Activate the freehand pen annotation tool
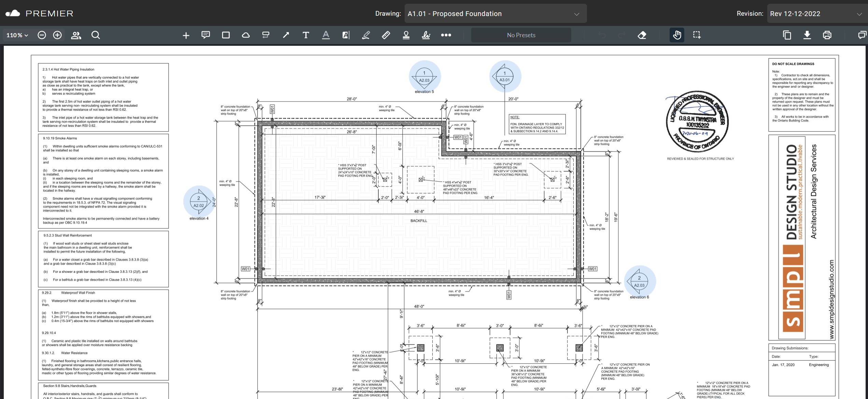This screenshot has height=399, width=868. 366,35
